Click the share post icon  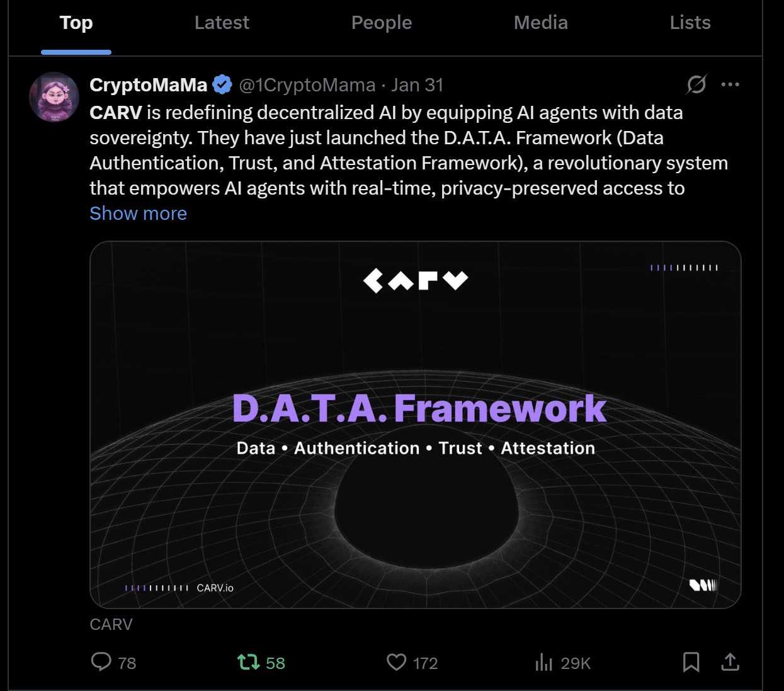point(730,662)
